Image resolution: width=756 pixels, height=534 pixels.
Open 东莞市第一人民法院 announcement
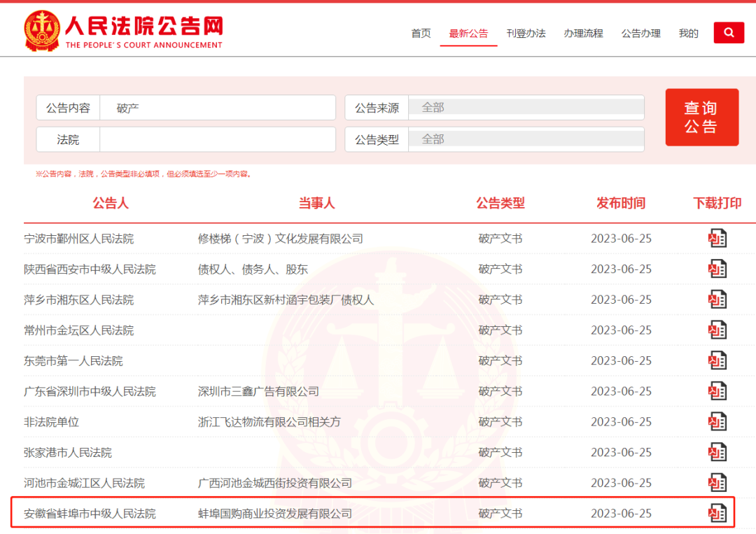tap(73, 360)
